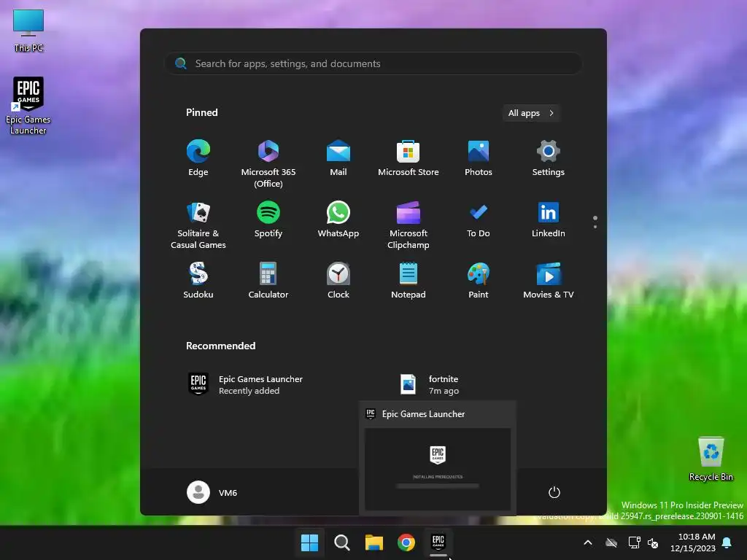Open VM6 user account menu
Image resolution: width=747 pixels, height=560 pixels.
pyautogui.click(x=212, y=492)
